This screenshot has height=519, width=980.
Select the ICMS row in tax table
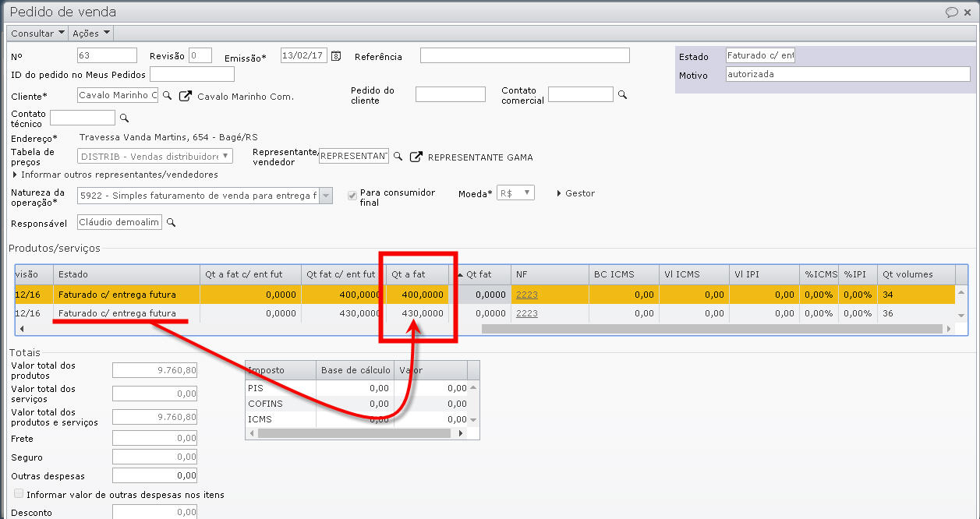click(x=357, y=419)
